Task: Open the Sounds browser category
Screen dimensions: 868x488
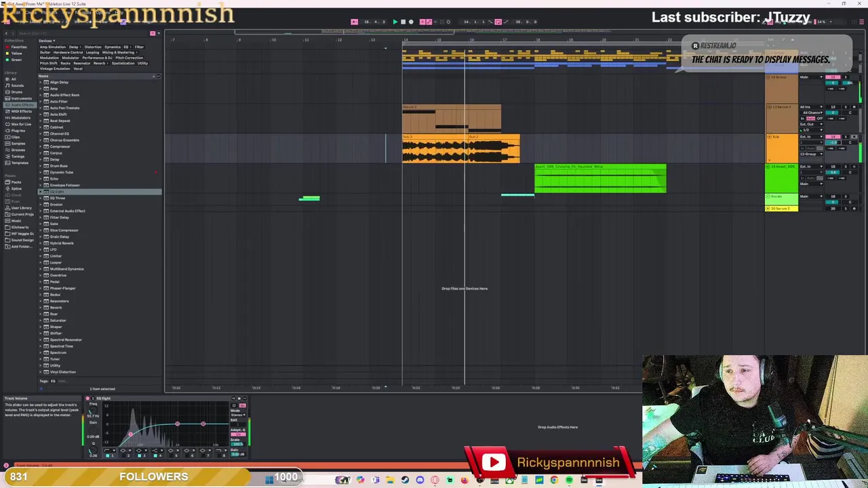Action: tap(18, 85)
